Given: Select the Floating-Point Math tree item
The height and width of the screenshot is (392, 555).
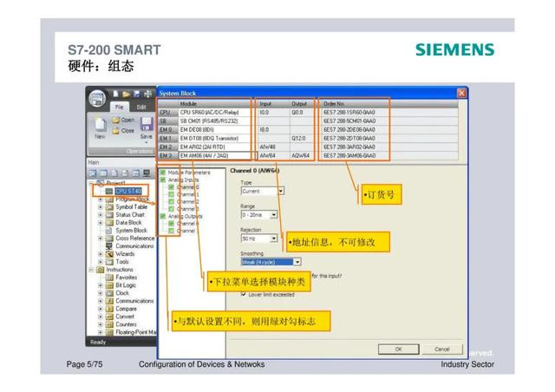Looking at the screenshot, I should pyautogui.click(x=136, y=332).
